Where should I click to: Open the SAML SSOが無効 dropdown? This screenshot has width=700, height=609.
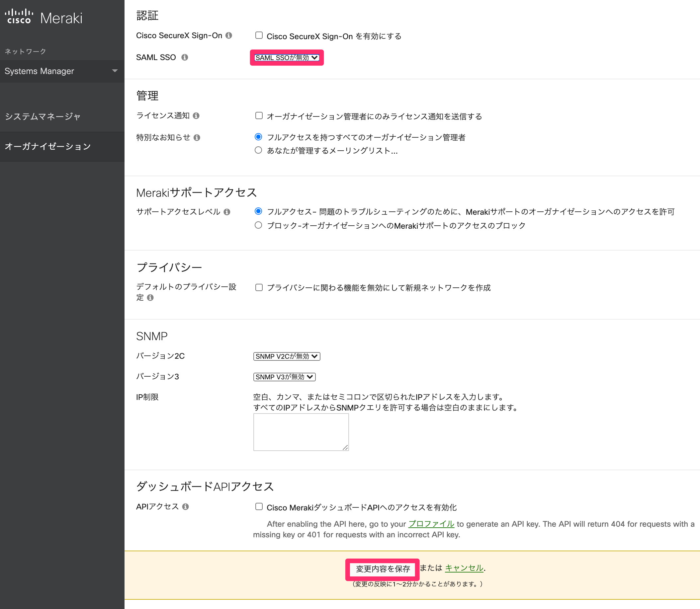click(x=287, y=58)
